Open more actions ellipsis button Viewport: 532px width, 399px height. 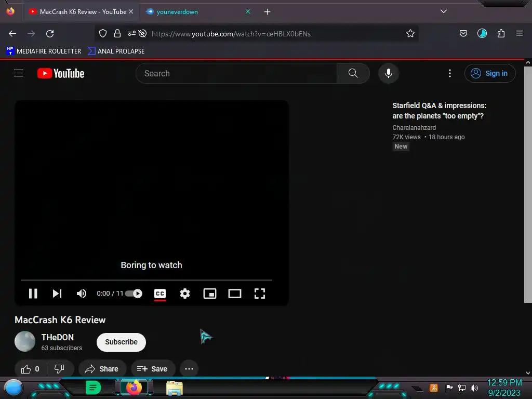click(189, 369)
